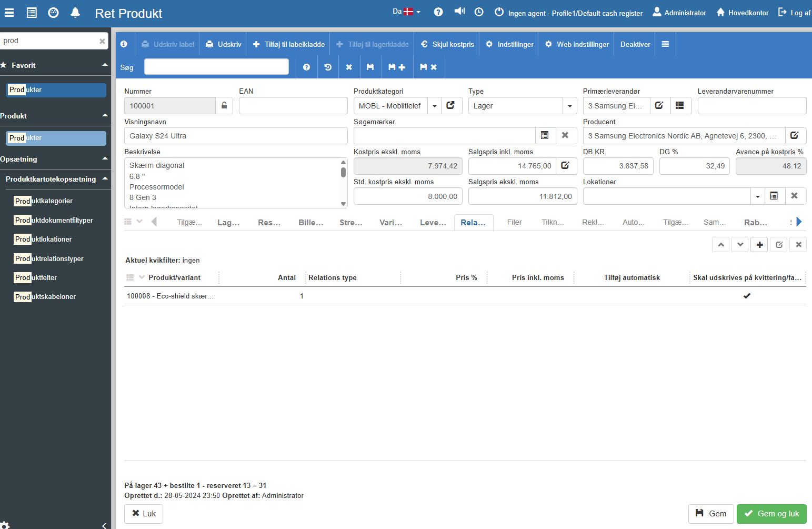
Task: Move the relation row down
Action: [x=740, y=245]
